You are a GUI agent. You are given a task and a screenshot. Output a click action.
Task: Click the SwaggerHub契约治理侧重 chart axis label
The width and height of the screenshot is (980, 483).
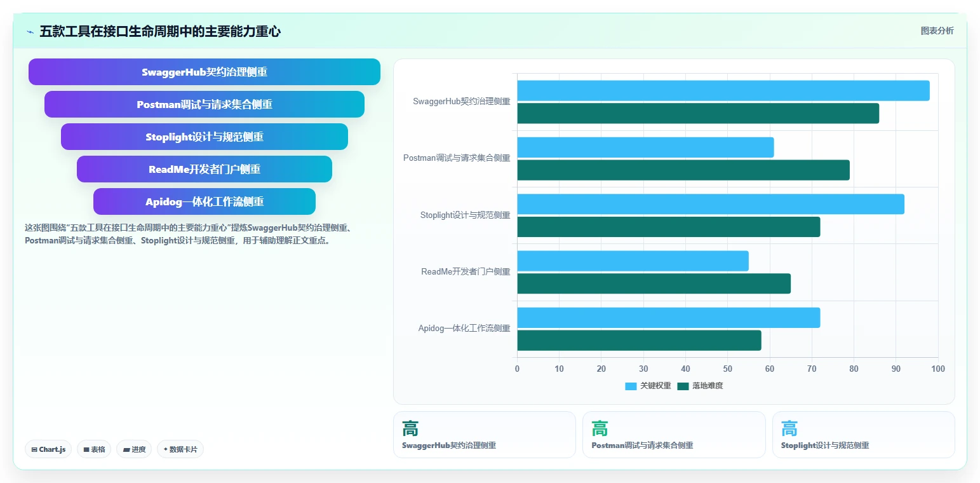pyautogui.click(x=461, y=101)
